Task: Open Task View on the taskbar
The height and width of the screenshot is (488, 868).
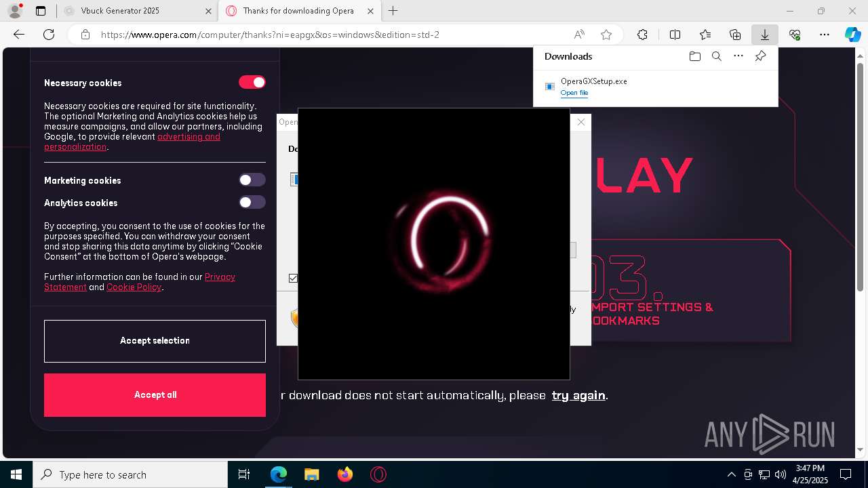Action: tap(244, 474)
